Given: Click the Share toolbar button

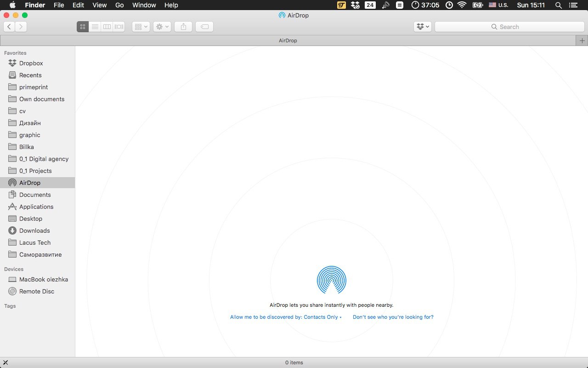Looking at the screenshot, I should pos(183,27).
